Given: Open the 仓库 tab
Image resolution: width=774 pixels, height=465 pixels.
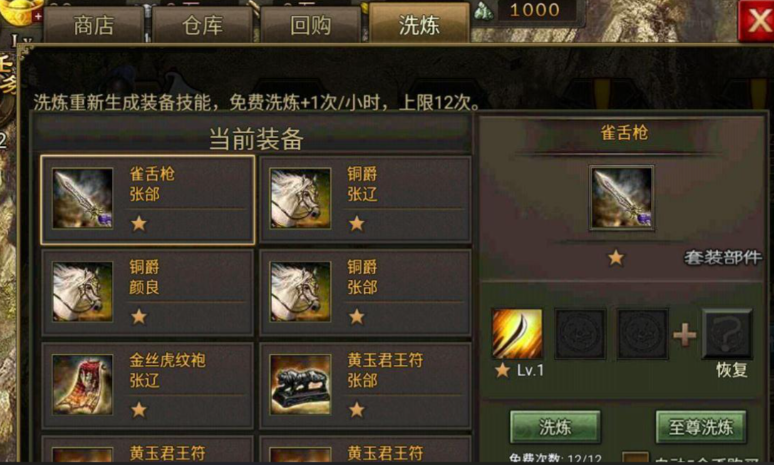Looking at the screenshot, I should coord(202,25).
